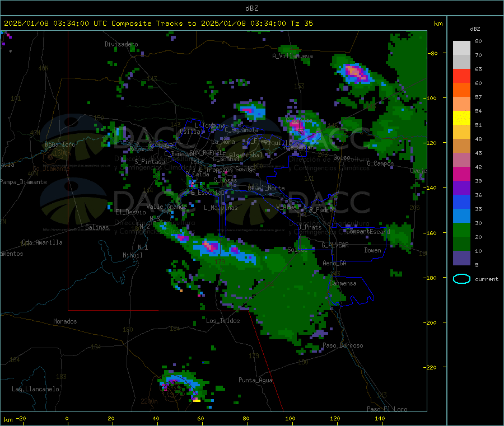The width and height of the screenshot is (504, 426).
Task: Click the La_Nora map label
Action: pyautogui.click(x=223, y=142)
